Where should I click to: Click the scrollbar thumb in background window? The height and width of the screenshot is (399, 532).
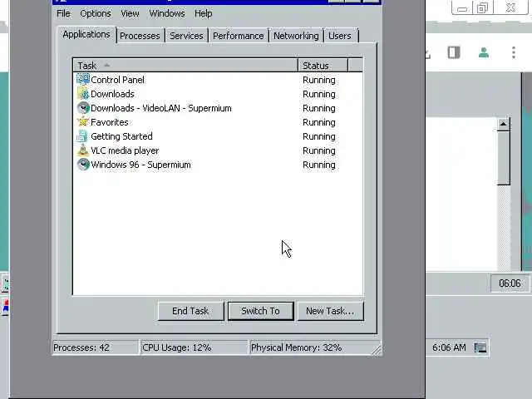coord(503,158)
